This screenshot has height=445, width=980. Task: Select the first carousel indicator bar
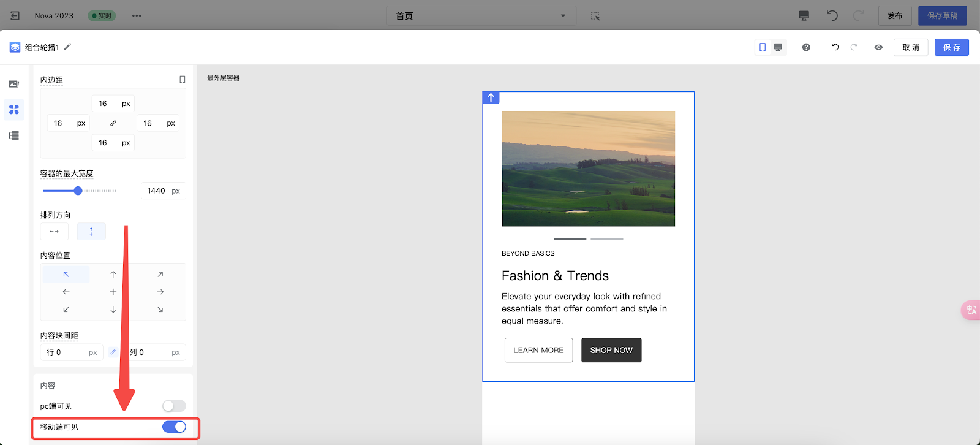click(570, 239)
